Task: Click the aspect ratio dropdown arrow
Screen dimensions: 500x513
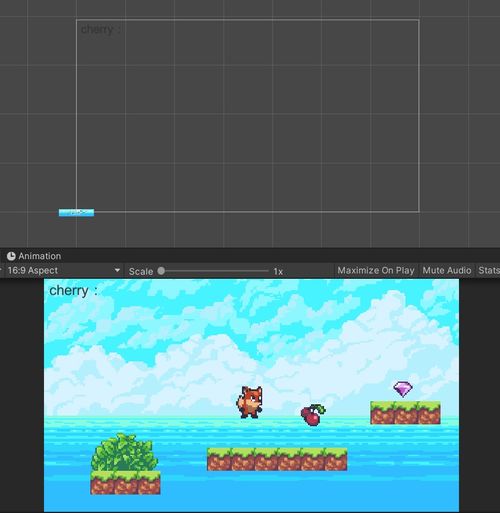Action: click(x=117, y=270)
